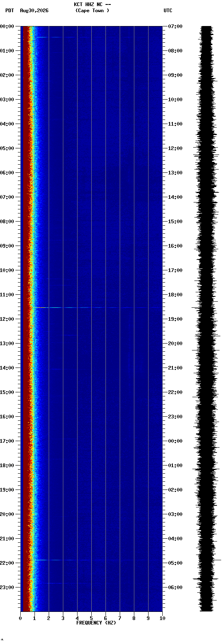This screenshot has width=224, height=644.
Task: Select the frequency axis tick "7"
Action: click(120, 618)
